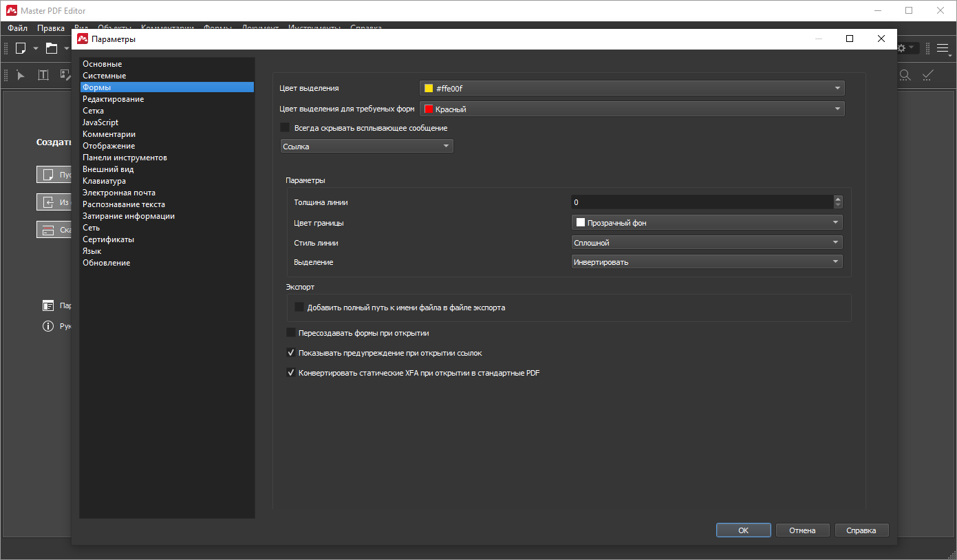Click the 'Толщина линии' number field
Screen dimensions: 957x560
point(700,202)
